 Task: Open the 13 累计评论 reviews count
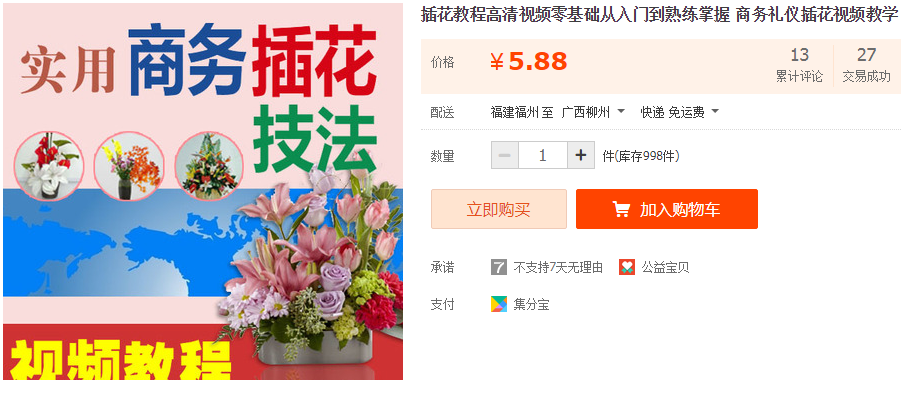click(x=799, y=65)
